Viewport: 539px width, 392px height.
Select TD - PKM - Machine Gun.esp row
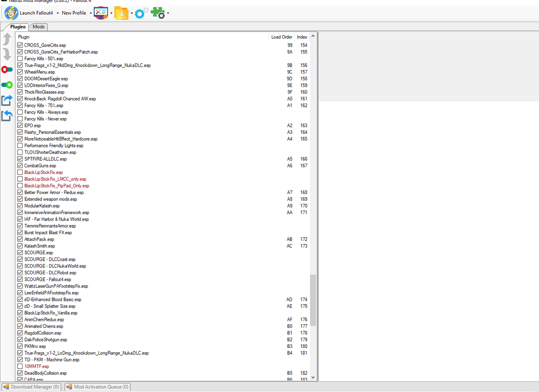(163, 360)
